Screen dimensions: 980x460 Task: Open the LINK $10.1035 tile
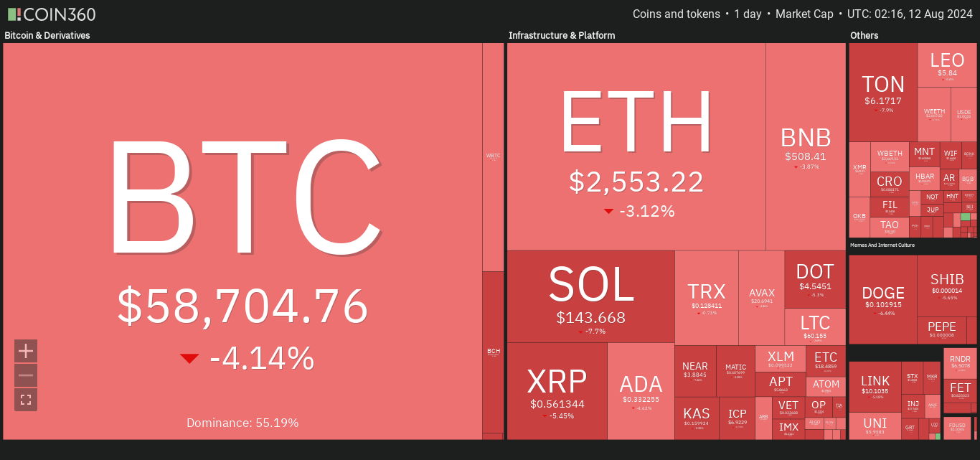click(875, 386)
